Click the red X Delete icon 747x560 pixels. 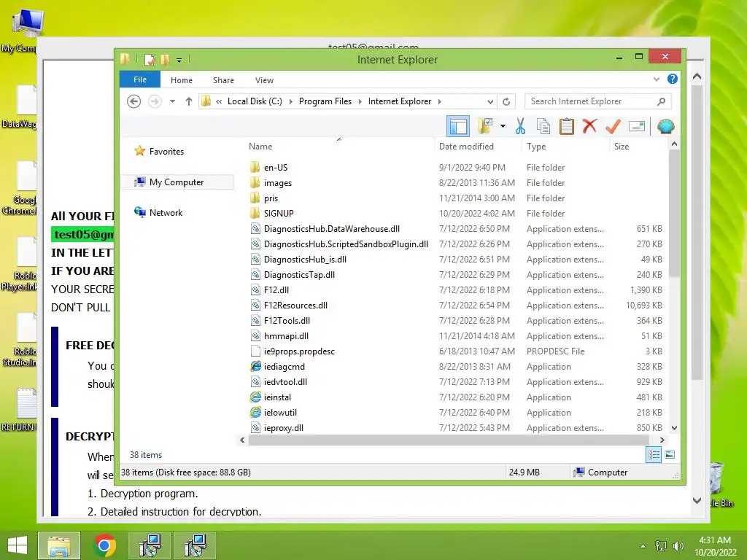pyautogui.click(x=589, y=126)
